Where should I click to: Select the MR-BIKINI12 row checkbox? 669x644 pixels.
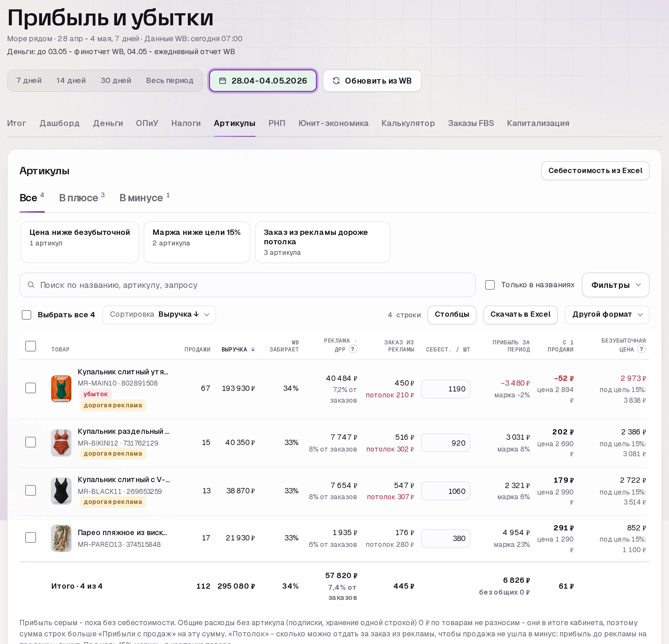coord(31,442)
